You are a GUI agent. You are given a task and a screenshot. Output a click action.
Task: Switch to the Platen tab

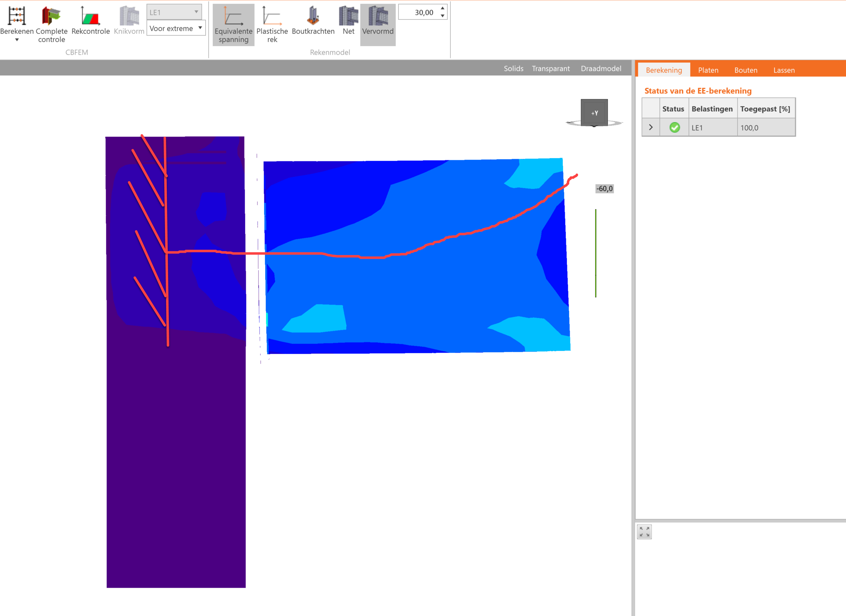(x=708, y=70)
